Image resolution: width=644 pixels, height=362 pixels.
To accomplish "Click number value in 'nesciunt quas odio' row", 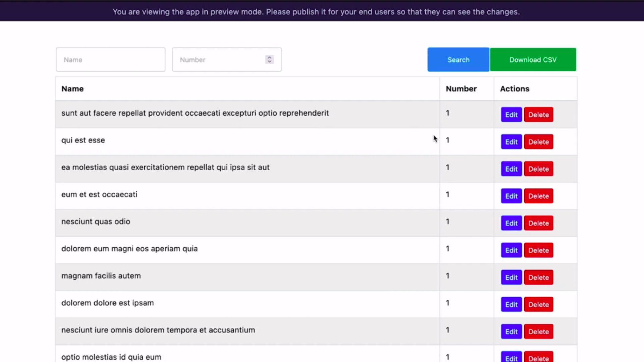I will (x=447, y=222).
